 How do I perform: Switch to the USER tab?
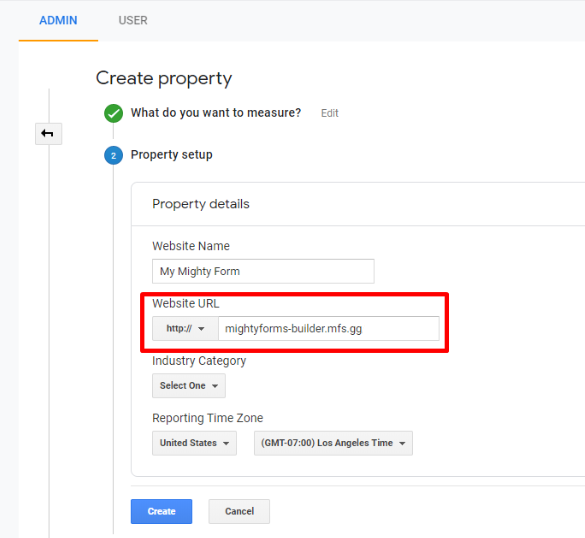click(133, 20)
